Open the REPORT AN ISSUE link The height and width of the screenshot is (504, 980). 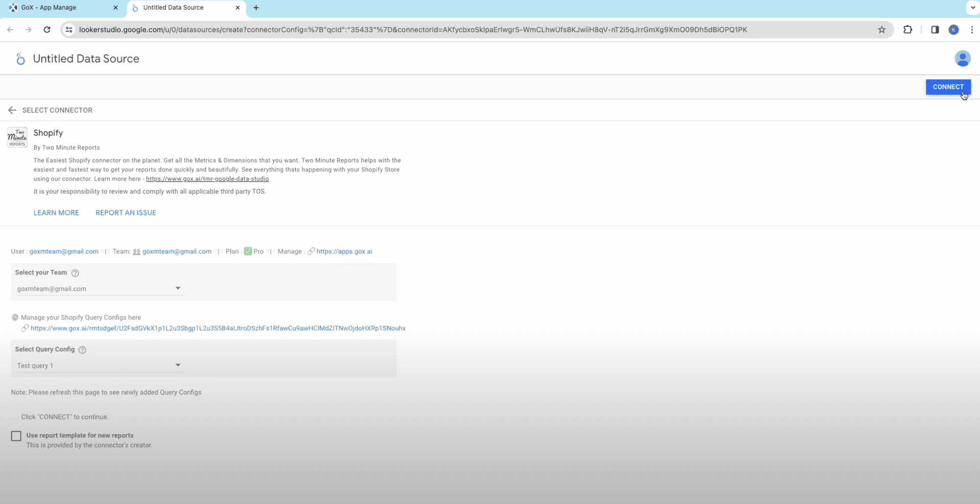[126, 213]
